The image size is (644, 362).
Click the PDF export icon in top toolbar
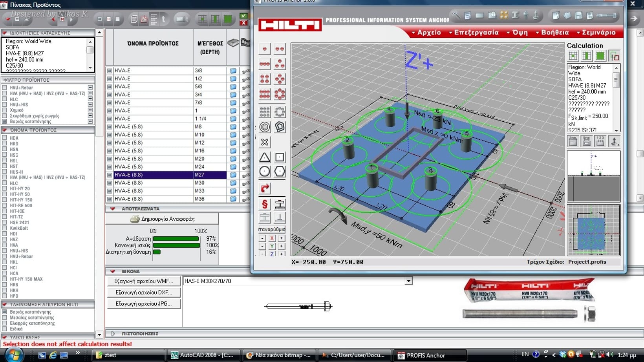point(144,19)
